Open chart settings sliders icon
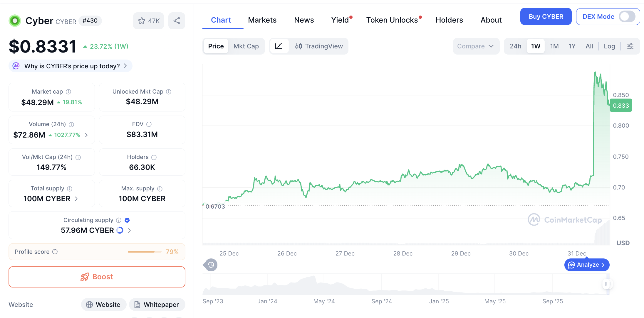Image resolution: width=644 pixels, height=318 pixels. pyautogui.click(x=630, y=46)
